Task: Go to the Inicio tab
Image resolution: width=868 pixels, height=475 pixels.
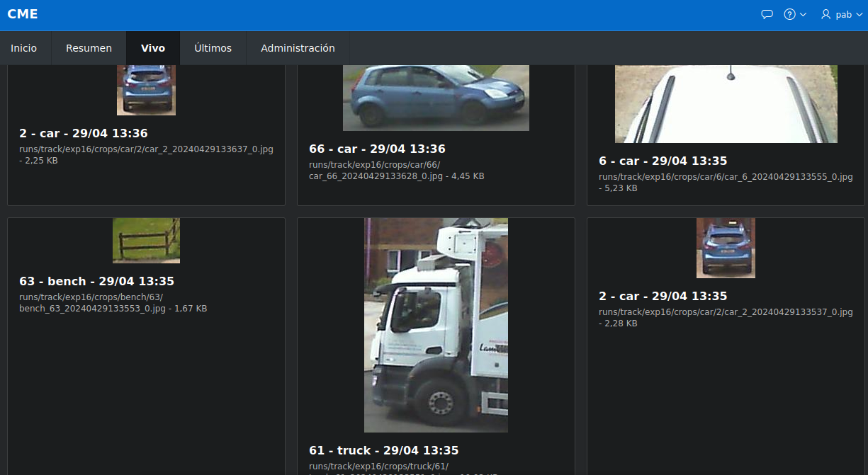Action: point(23,48)
